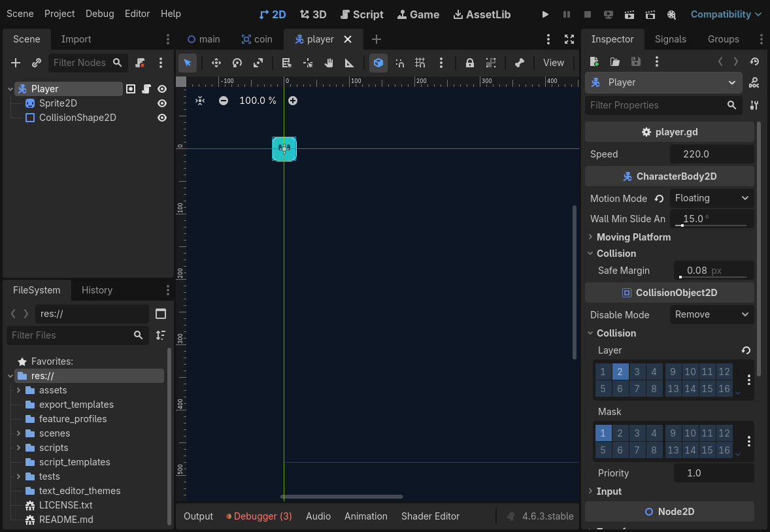Click the change pivot tool icon

[x=308, y=63]
